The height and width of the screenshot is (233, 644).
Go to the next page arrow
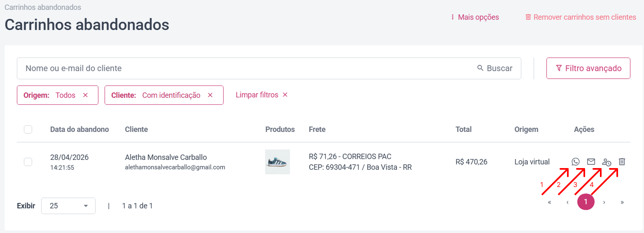point(604,202)
